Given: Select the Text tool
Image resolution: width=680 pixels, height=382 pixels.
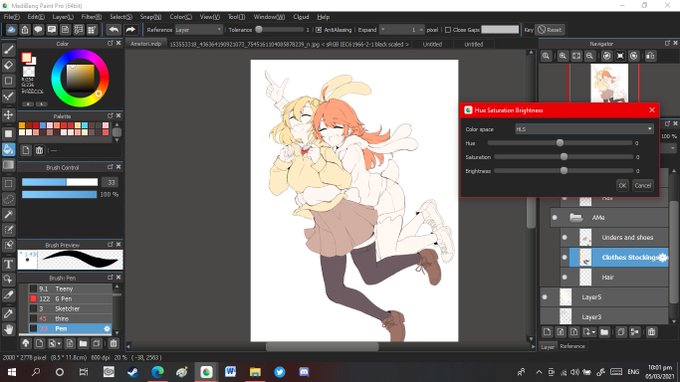Looking at the screenshot, I should point(8,264).
